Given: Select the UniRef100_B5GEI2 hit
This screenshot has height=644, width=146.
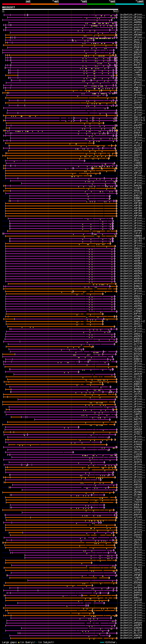Looking at the screenshot, I should tap(131, 161).
